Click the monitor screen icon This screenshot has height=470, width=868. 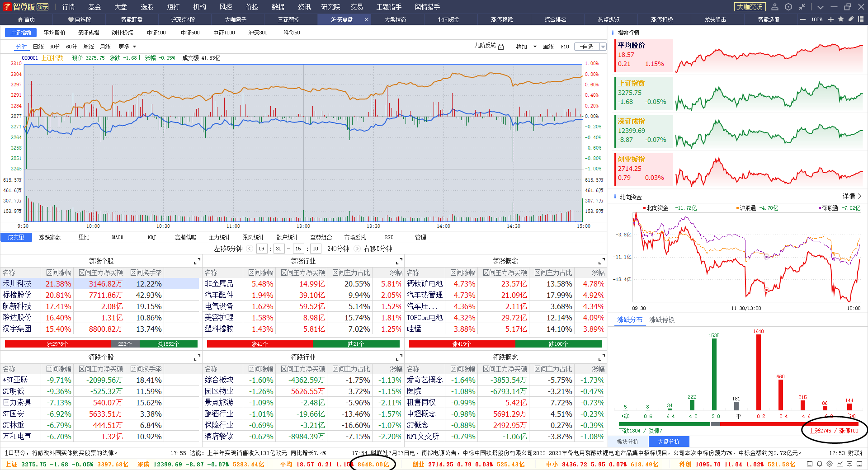pyautogui.click(x=859, y=464)
